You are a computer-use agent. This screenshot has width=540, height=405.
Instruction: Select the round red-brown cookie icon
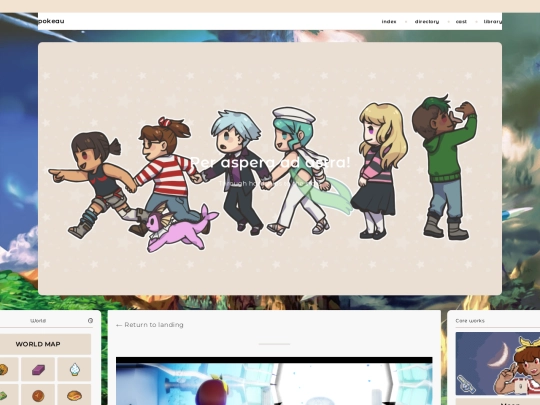[x=38, y=395]
